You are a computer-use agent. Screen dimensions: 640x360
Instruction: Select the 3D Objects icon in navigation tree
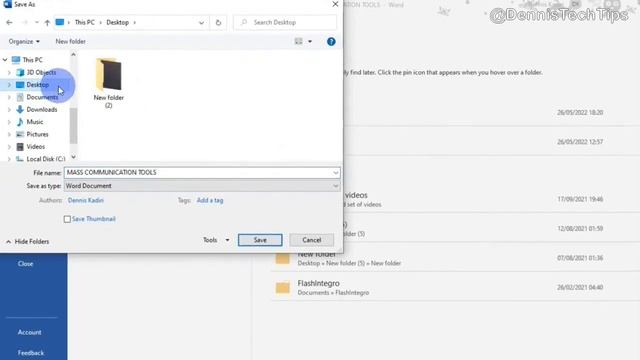tap(20, 73)
